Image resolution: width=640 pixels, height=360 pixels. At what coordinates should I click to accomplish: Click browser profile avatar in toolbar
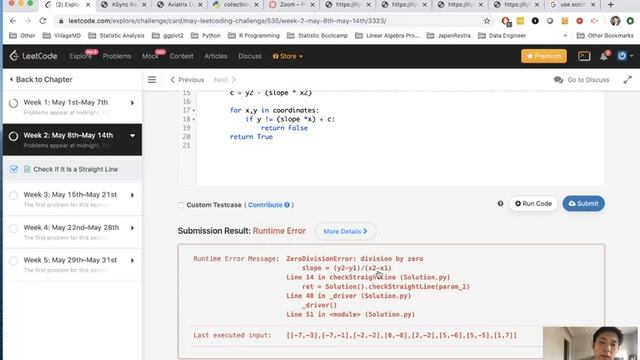click(615, 21)
